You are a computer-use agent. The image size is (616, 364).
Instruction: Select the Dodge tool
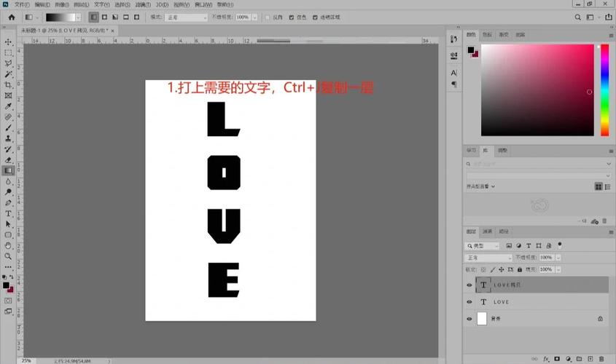click(8, 191)
